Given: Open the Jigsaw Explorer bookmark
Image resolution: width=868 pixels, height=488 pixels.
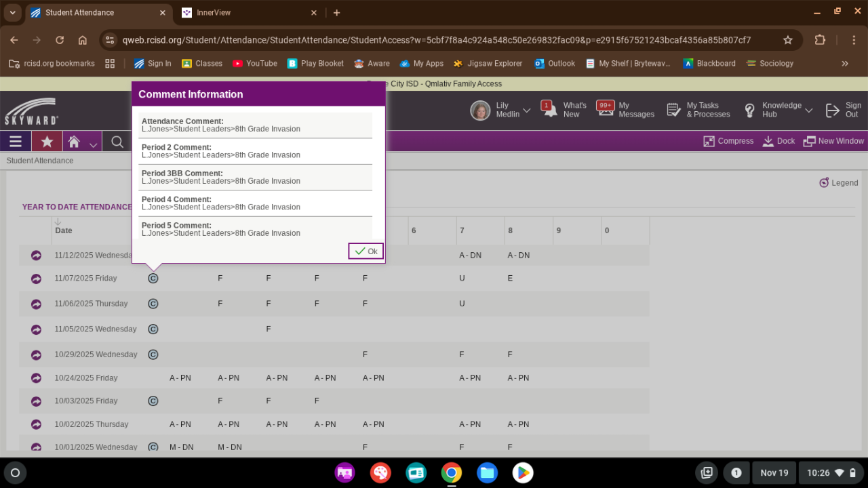Looking at the screenshot, I should pyautogui.click(x=488, y=64).
